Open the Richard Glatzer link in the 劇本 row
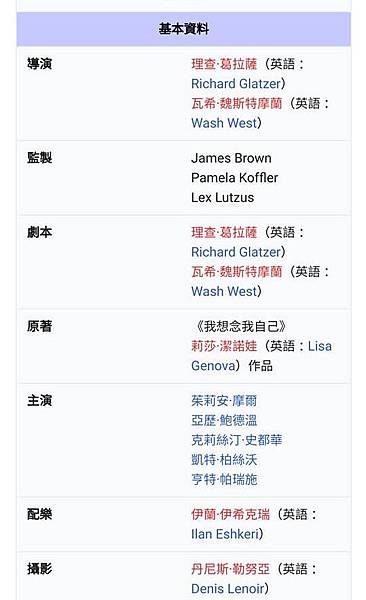This screenshot has width=366, height=600. 236,252
